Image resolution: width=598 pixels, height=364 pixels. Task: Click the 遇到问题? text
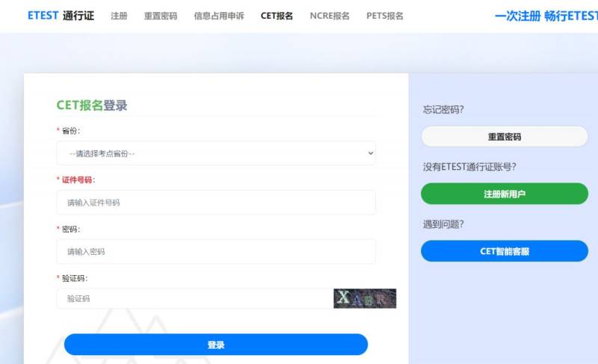(x=443, y=224)
